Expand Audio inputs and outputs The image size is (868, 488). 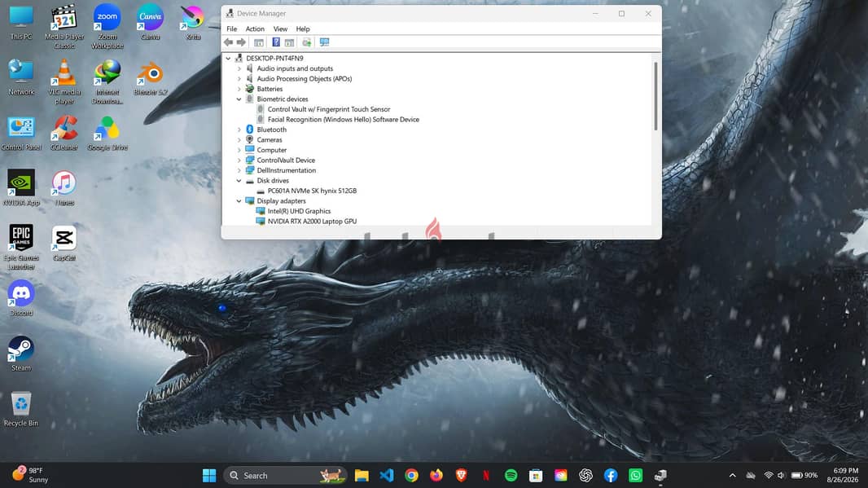(239, 68)
